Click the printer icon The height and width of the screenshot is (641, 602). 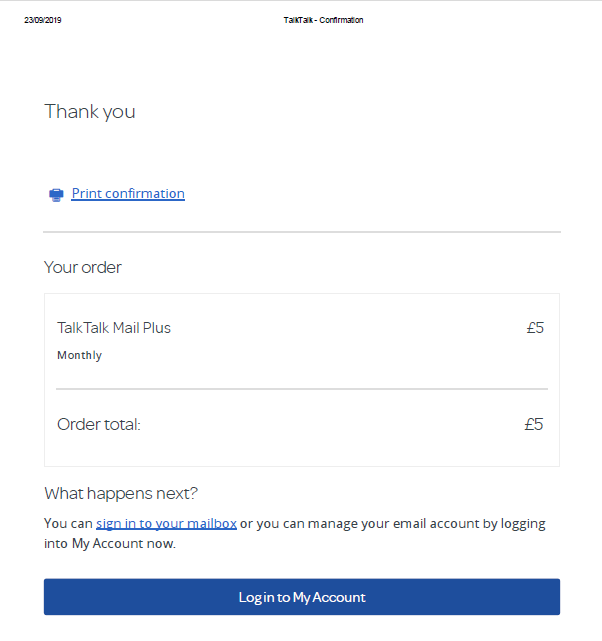pyautogui.click(x=56, y=195)
